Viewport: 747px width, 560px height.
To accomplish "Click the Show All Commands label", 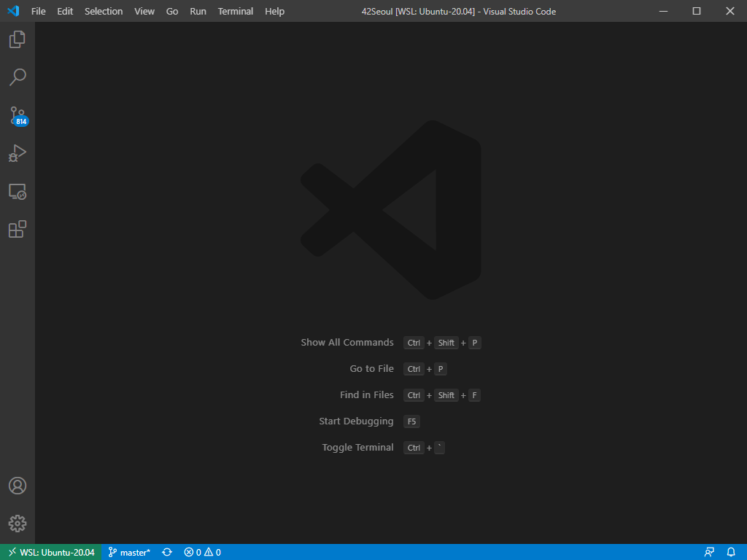I will (x=347, y=343).
